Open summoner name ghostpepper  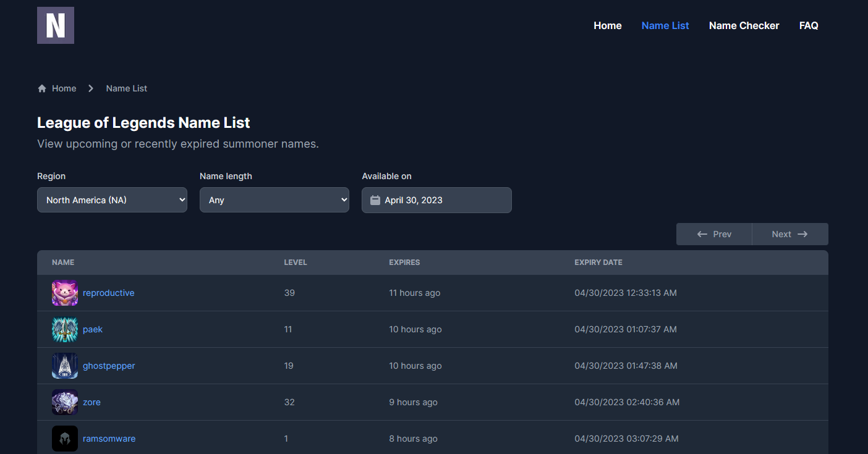pyautogui.click(x=109, y=366)
